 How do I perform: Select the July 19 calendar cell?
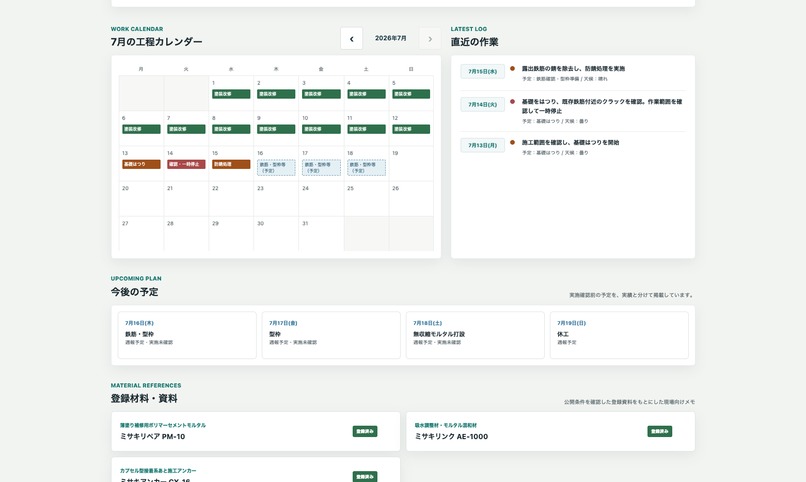[x=411, y=163]
